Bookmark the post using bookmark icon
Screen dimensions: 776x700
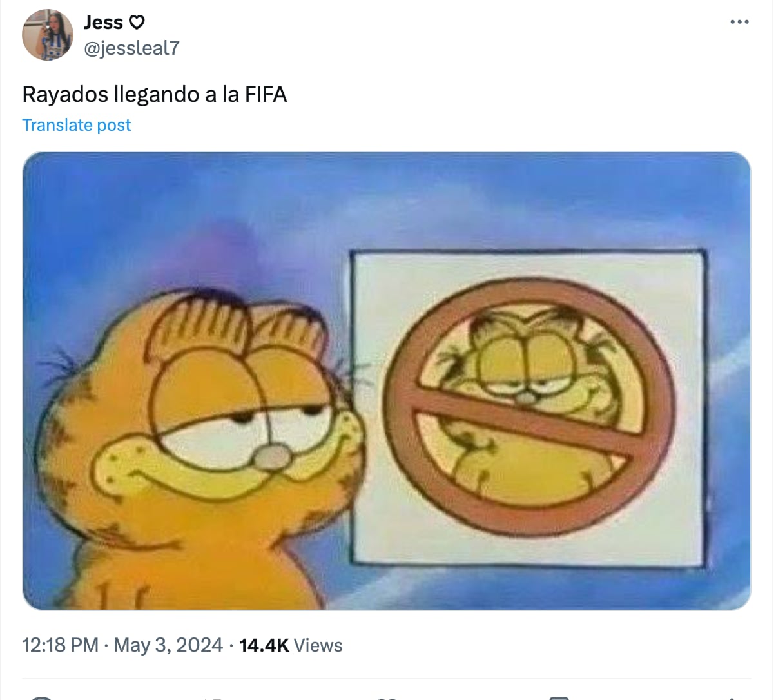[558, 697]
